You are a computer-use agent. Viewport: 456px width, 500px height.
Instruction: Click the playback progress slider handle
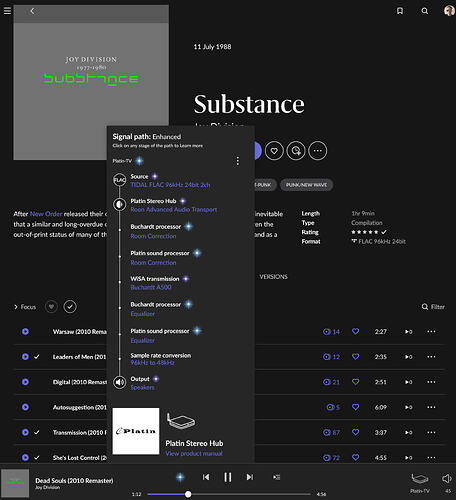(x=188, y=494)
